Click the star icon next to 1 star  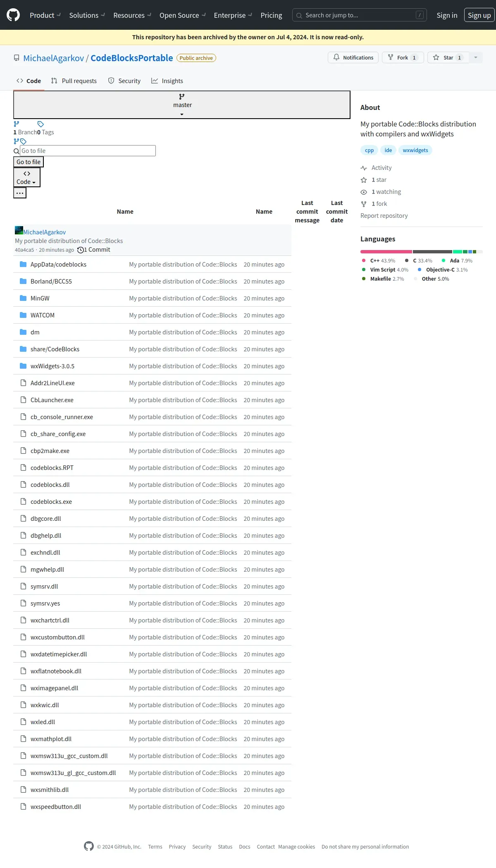coord(364,180)
